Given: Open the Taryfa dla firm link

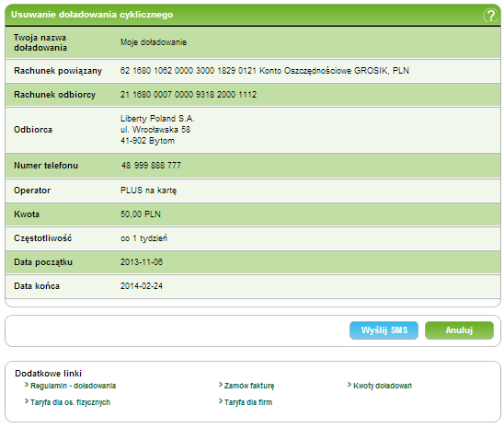Looking at the screenshot, I should [248, 402].
